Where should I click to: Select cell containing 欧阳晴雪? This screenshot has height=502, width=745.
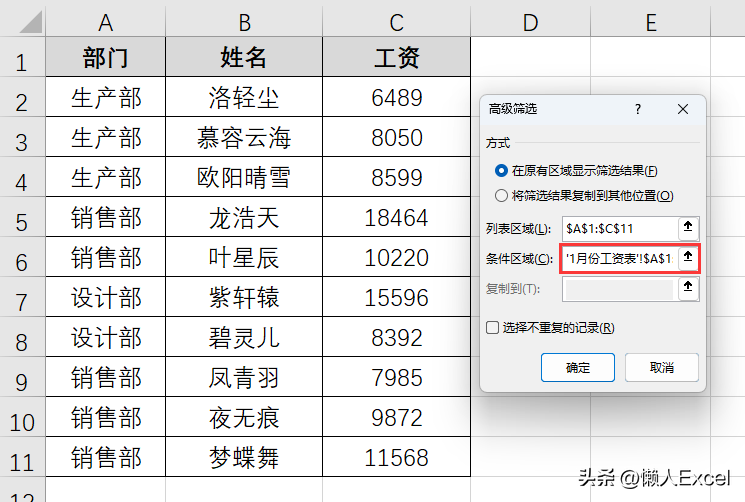244,177
